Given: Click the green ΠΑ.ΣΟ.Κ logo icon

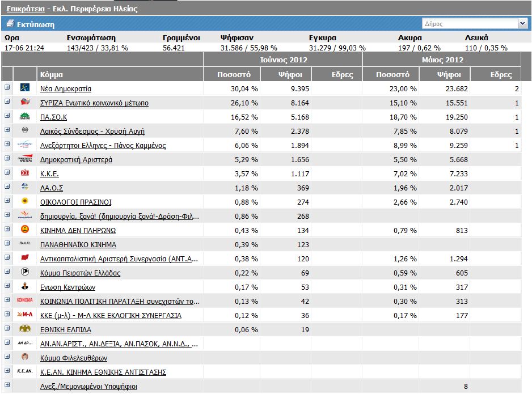Looking at the screenshot, I should pos(25,117).
